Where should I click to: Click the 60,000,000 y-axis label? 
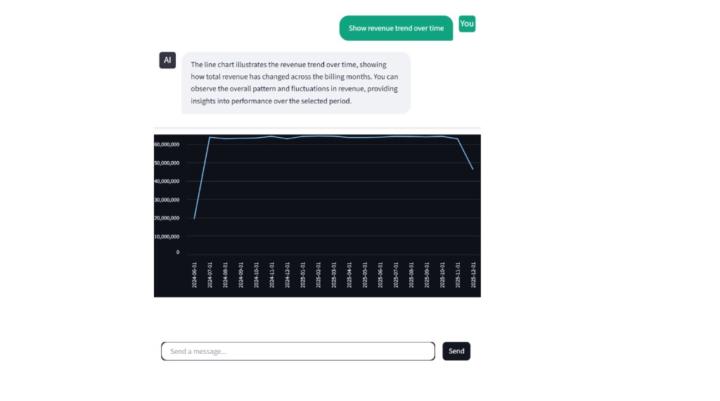[167, 144]
